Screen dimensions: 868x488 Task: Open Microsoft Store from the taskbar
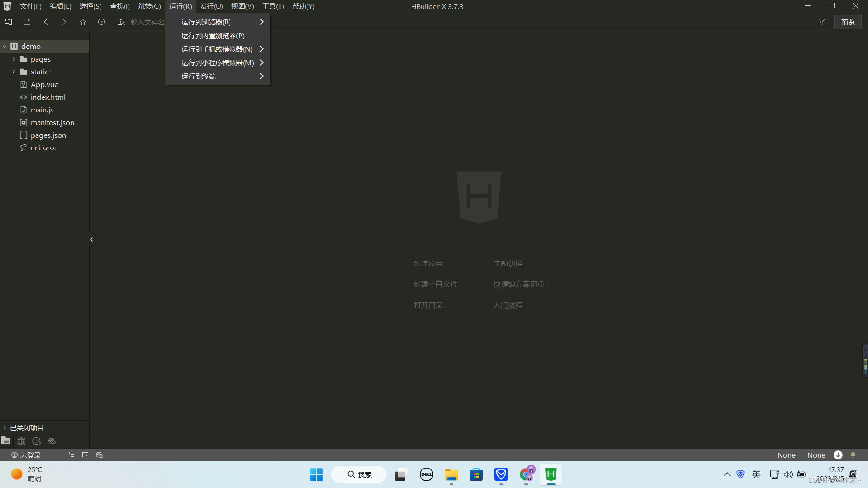pyautogui.click(x=476, y=474)
